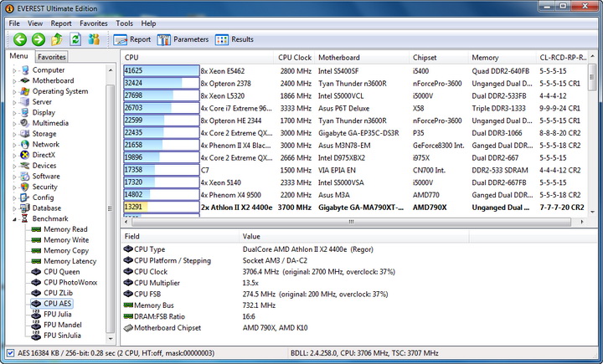Viewport: 603px width, 364px height.
Task: Toggle the status bar AES checkbox
Action: point(10,353)
